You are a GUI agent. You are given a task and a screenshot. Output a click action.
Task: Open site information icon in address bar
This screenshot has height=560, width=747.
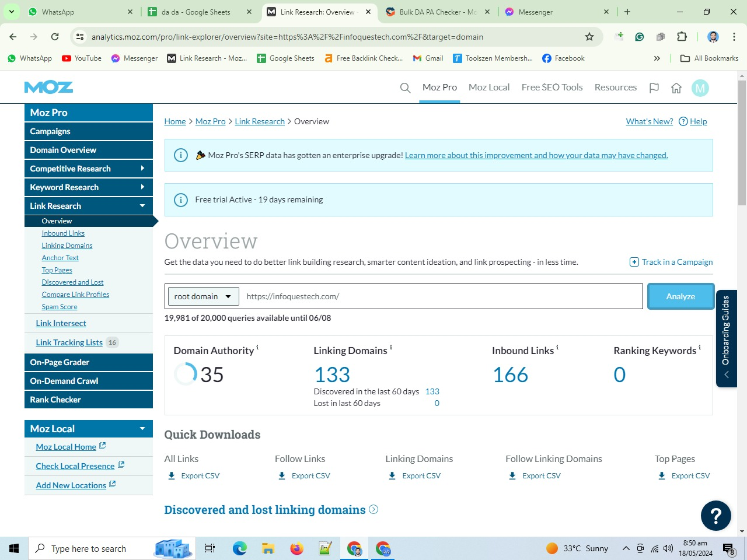coord(80,37)
